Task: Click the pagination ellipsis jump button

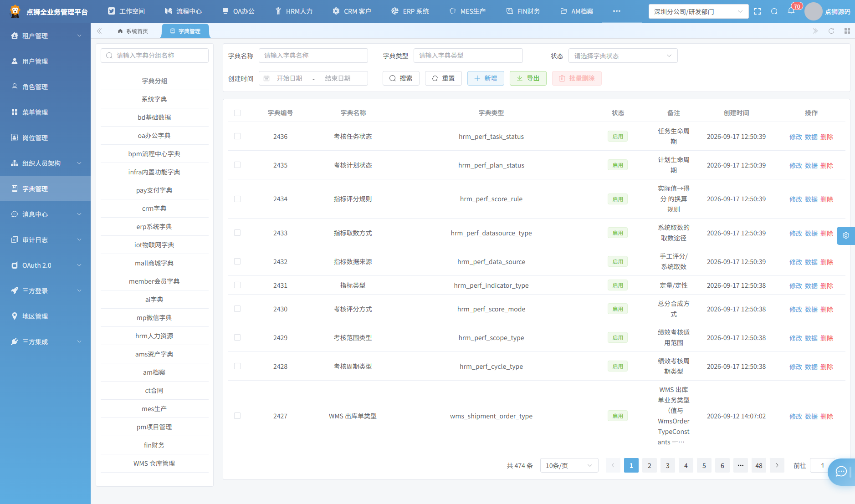Action: [741, 465]
